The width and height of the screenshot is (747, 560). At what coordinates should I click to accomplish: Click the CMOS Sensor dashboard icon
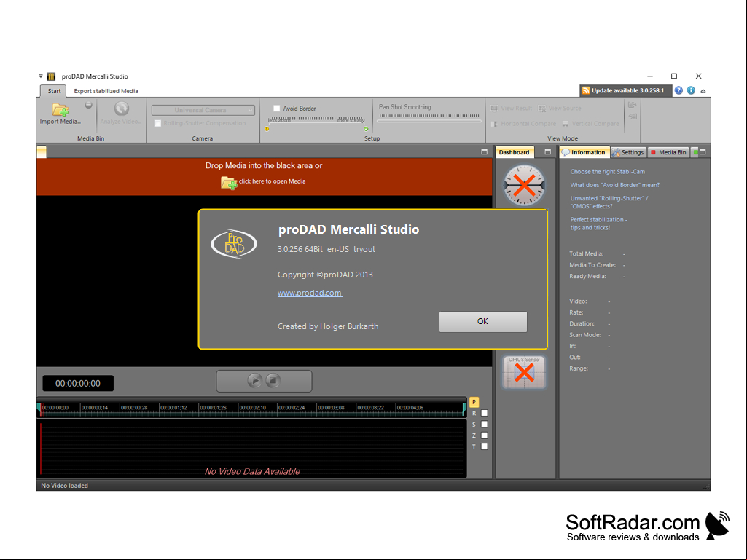[524, 372]
